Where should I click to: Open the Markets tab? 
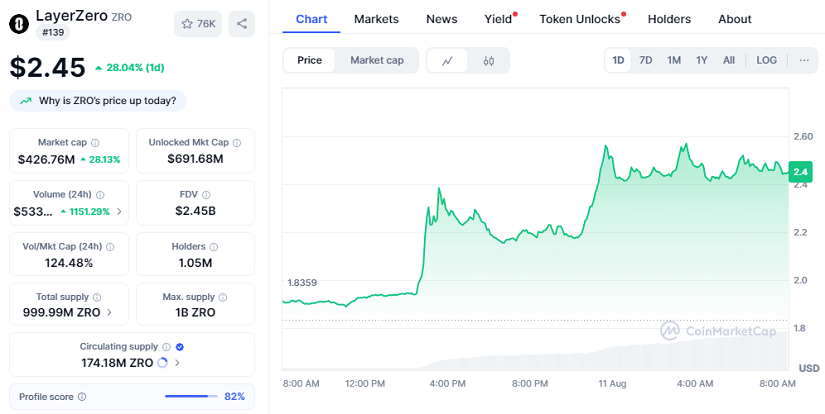(x=376, y=19)
